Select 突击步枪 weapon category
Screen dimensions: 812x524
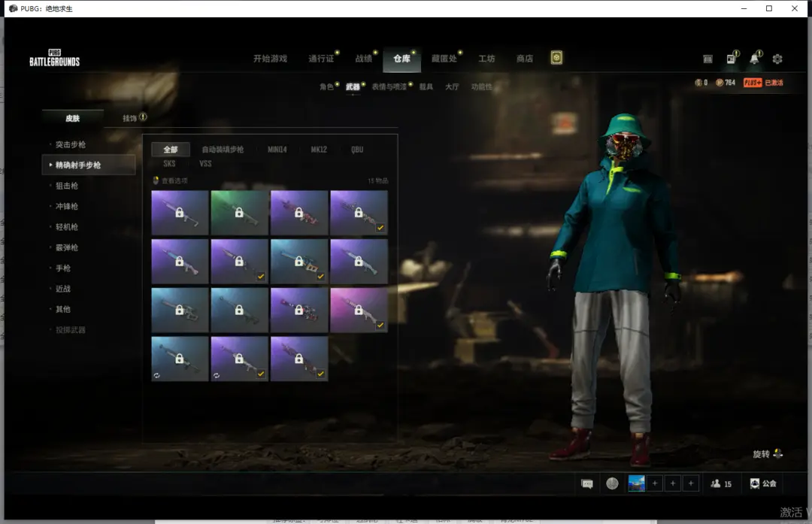pos(71,144)
